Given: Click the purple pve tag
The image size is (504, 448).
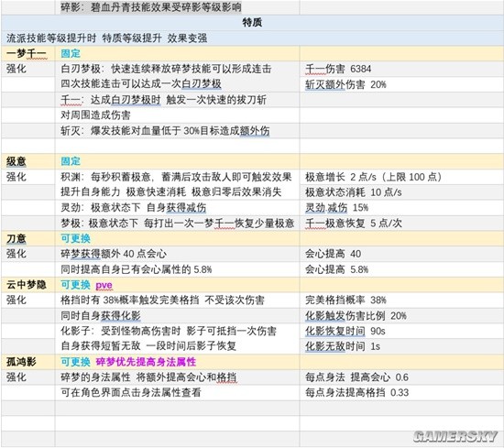Looking at the screenshot, I should (104, 286).
